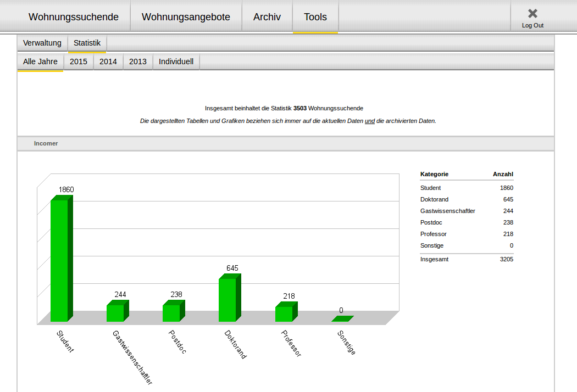Click the Doktorand bar labeled 645
Image resolution: width=577 pixels, height=392 pixels.
[228, 300]
